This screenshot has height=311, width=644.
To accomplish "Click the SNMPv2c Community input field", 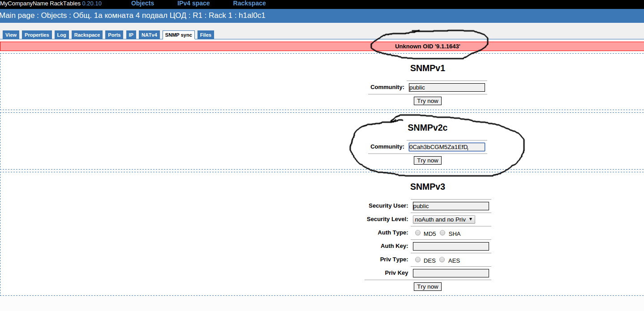I will click(x=447, y=147).
